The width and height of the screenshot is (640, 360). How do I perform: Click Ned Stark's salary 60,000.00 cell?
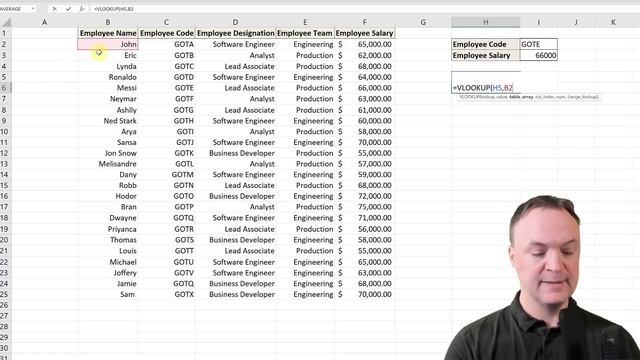[364, 121]
